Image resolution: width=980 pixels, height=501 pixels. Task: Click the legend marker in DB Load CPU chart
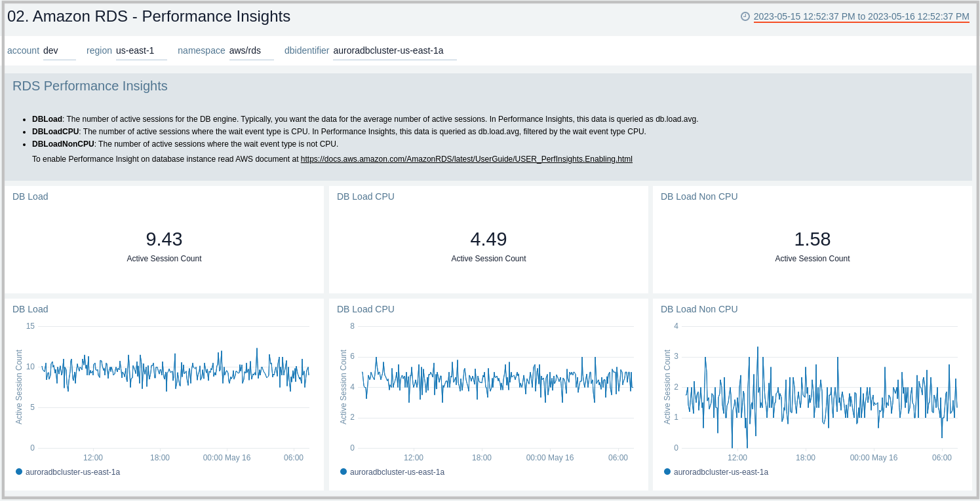(x=344, y=472)
